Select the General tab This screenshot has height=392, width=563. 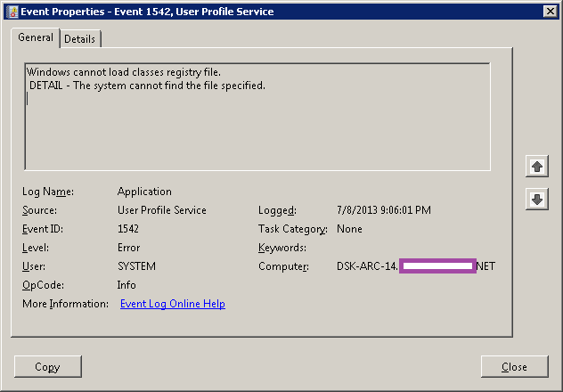(36, 38)
